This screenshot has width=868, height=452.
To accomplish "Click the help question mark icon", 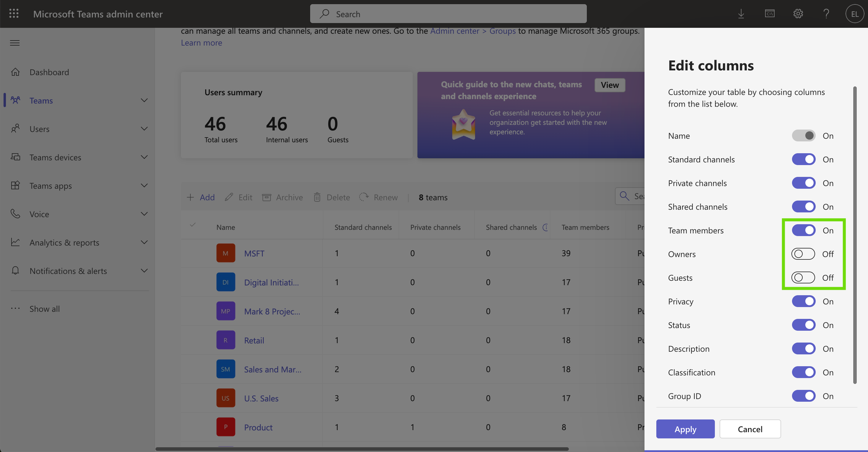I will (826, 14).
